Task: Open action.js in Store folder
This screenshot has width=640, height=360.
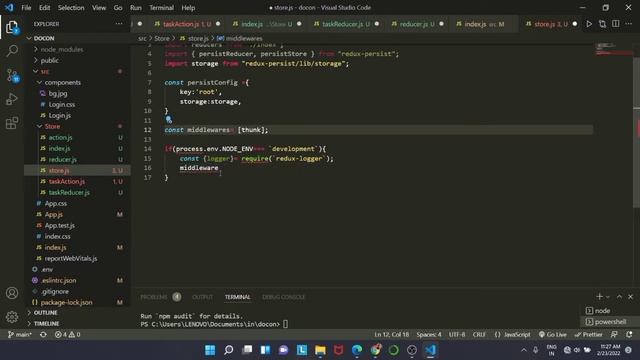Action: tap(60, 138)
